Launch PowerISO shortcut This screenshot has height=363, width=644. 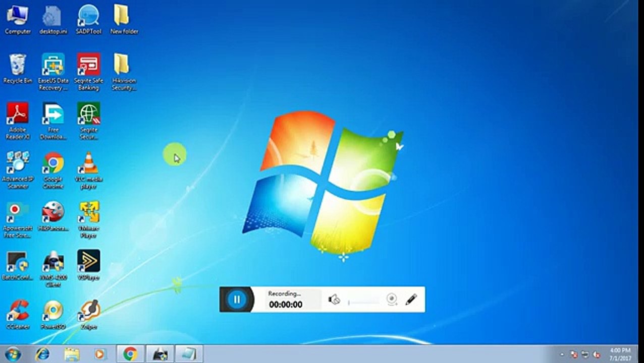53,315
